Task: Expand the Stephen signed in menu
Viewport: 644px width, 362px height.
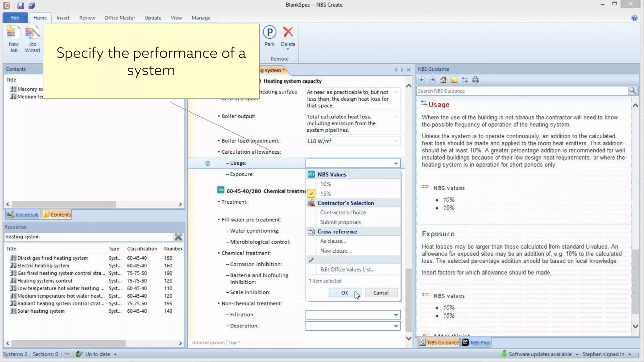Action: pyautogui.click(x=630, y=354)
